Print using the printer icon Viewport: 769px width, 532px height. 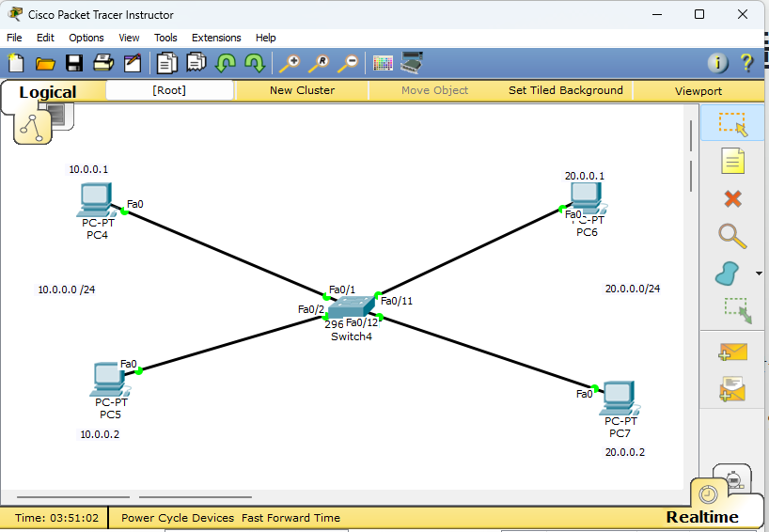[103, 63]
